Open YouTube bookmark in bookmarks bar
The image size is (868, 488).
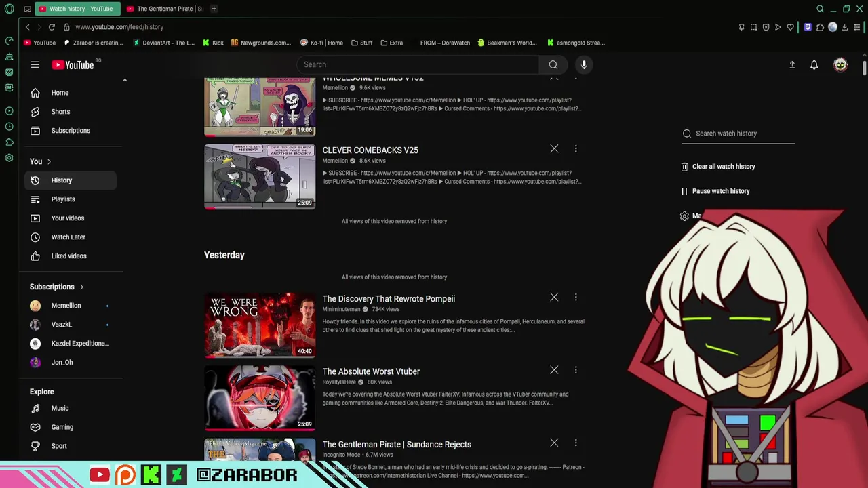point(40,43)
